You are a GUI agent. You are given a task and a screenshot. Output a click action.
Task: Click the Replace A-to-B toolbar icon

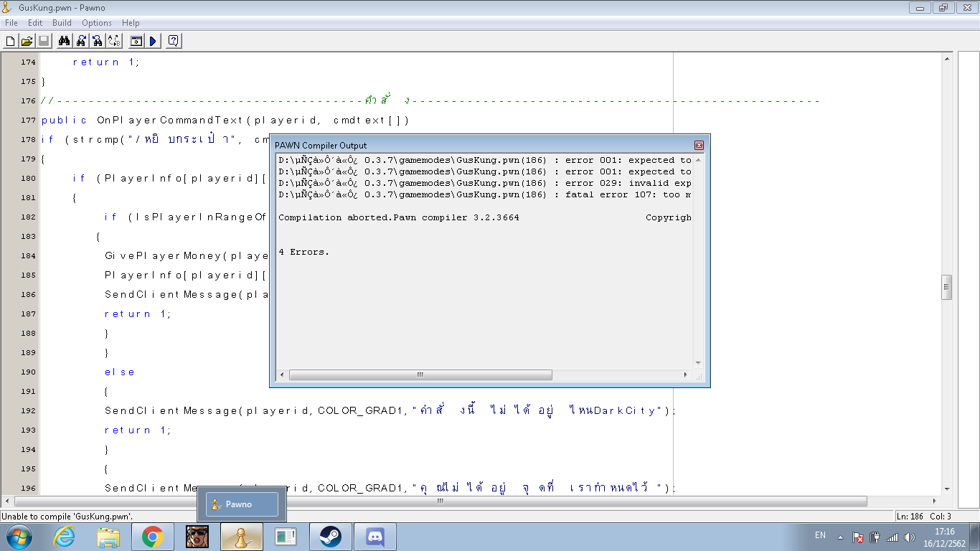pyautogui.click(x=114, y=41)
